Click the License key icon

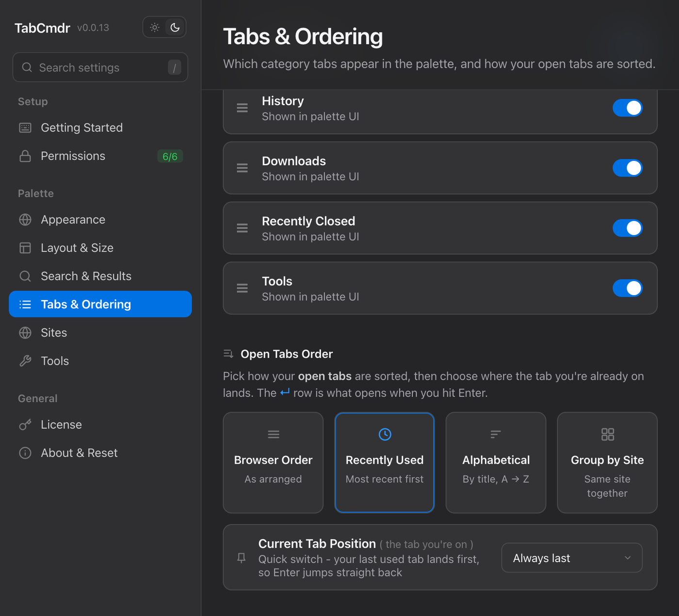[25, 425]
